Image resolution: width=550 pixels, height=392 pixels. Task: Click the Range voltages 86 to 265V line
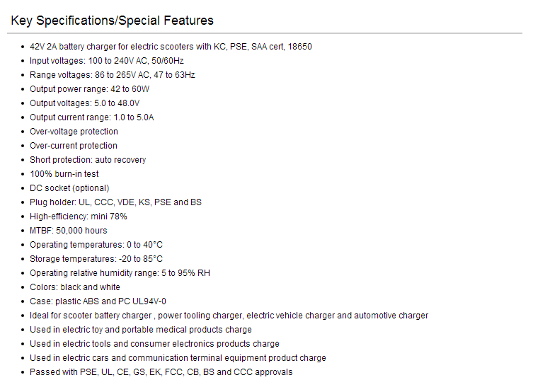click(113, 75)
